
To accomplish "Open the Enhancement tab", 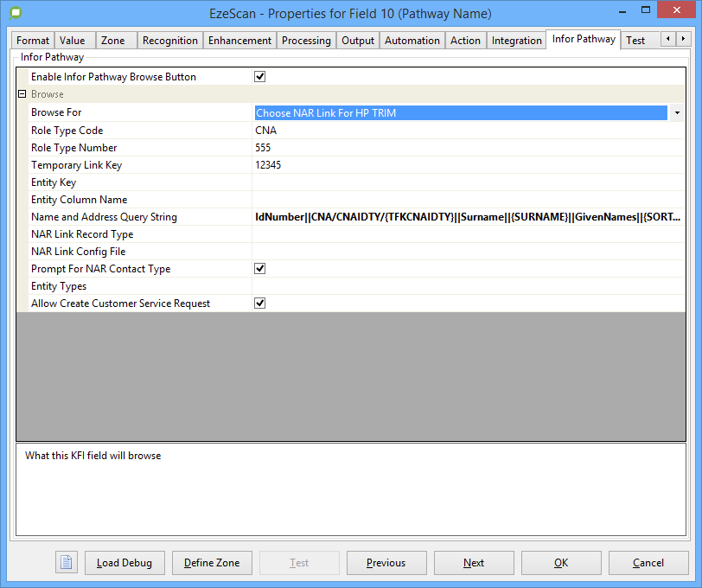I will (x=239, y=41).
